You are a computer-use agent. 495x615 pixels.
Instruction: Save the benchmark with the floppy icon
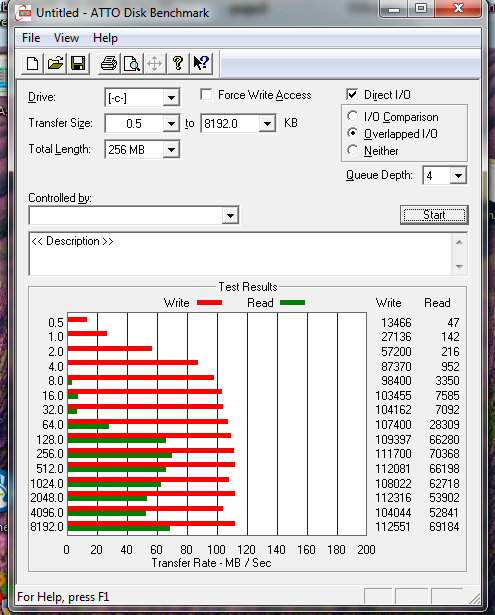tap(78, 64)
